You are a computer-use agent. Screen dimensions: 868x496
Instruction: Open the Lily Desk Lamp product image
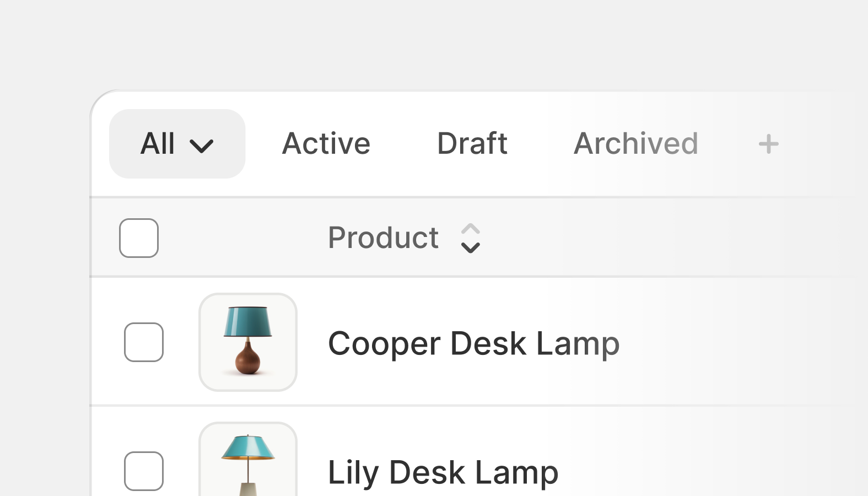[x=248, y=459]
